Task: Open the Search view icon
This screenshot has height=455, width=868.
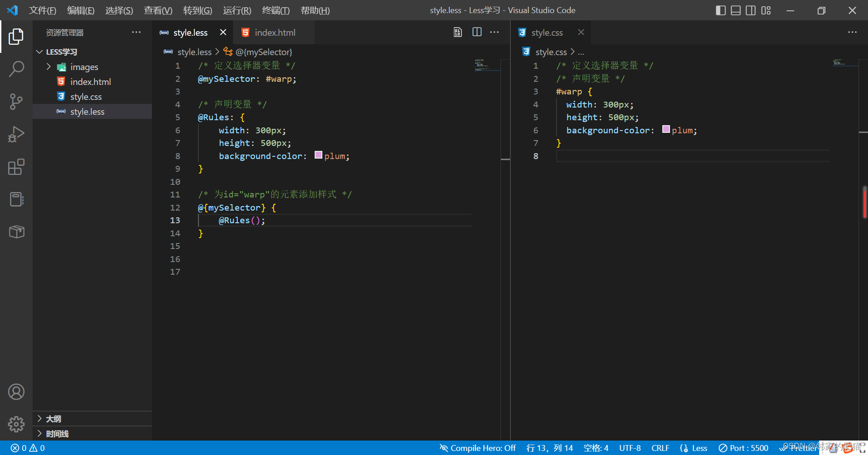Action: point(16,69)
